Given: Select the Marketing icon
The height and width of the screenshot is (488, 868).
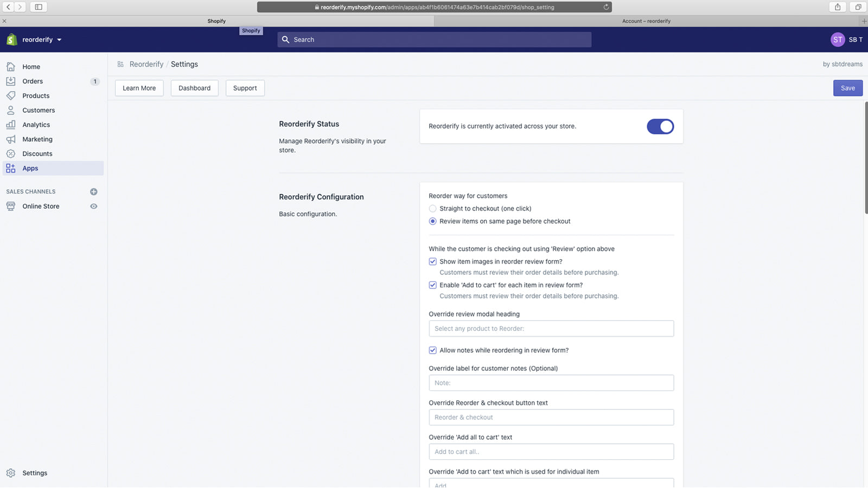Looking at the screenshot, I should tap(11, 139).
